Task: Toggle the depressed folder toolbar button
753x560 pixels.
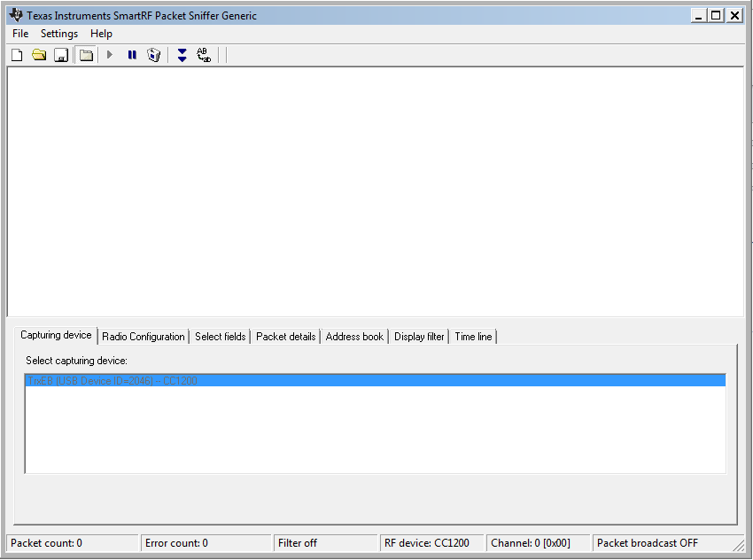Action: click(x=87, y=55)
